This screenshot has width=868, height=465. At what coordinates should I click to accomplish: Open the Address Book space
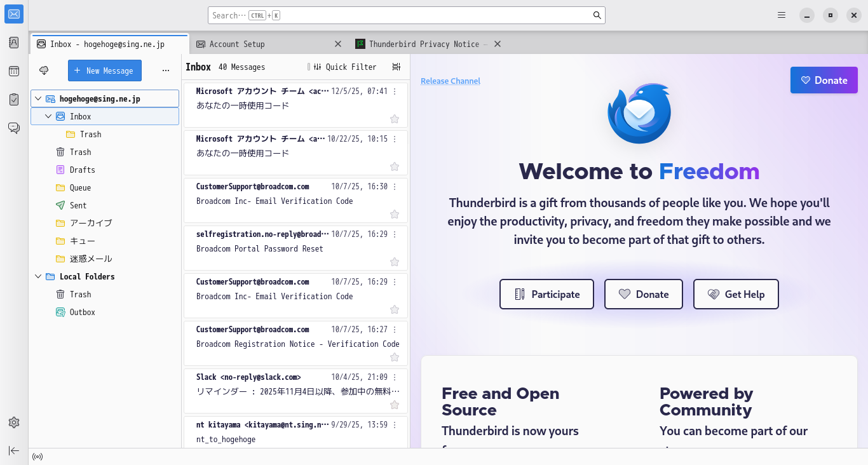pos(14,43)
